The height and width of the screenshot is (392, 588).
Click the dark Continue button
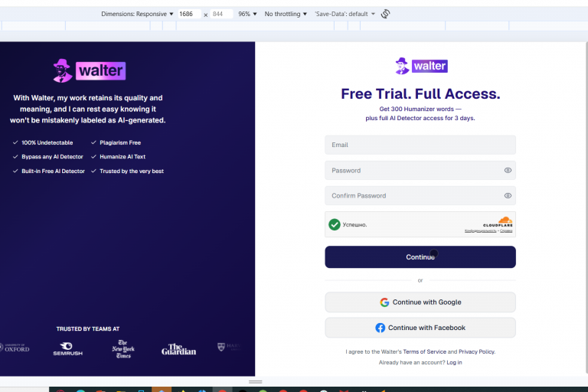[x=420, y=257]
